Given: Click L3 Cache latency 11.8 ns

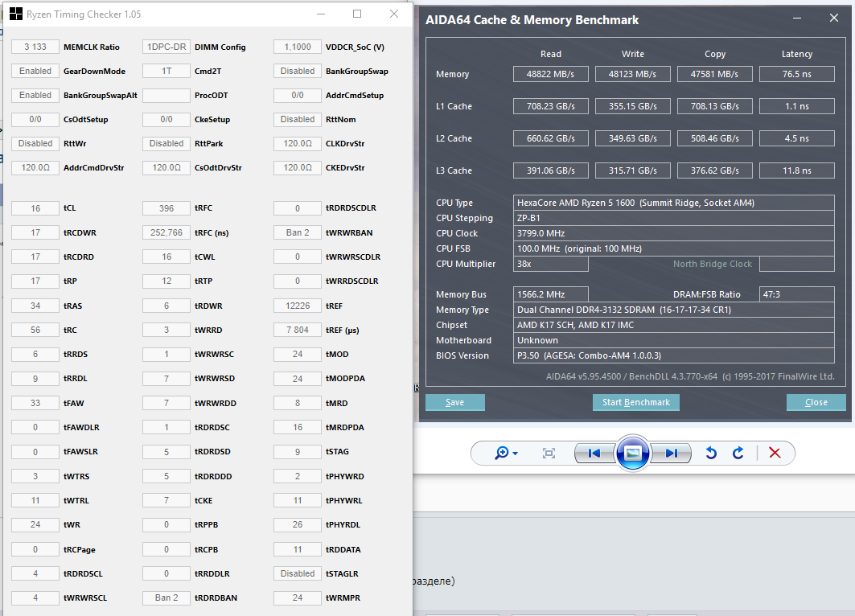Looking at the screenshot, I should [x=796, y=170].
